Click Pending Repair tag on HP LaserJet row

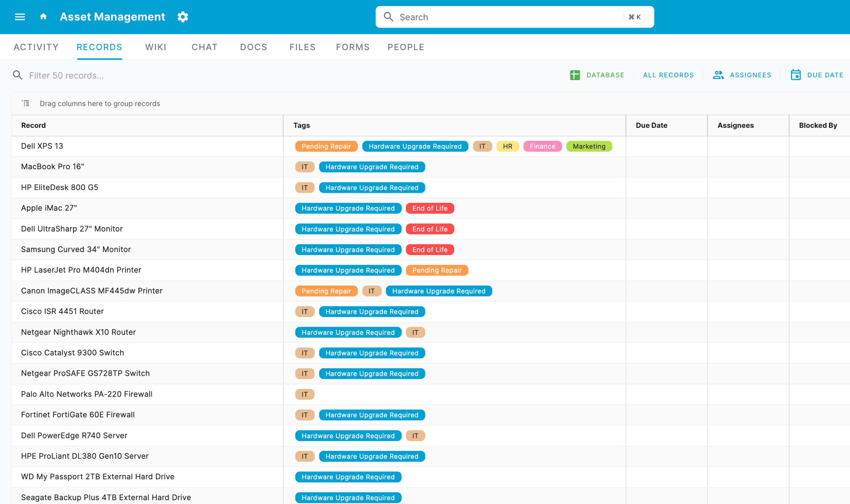(x=437, y=270)
